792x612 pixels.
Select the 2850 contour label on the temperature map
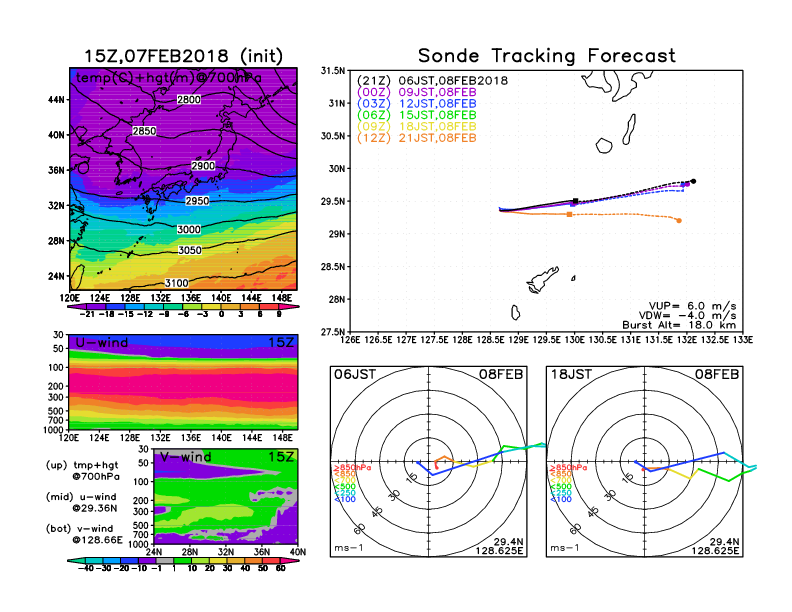[144, 131]
